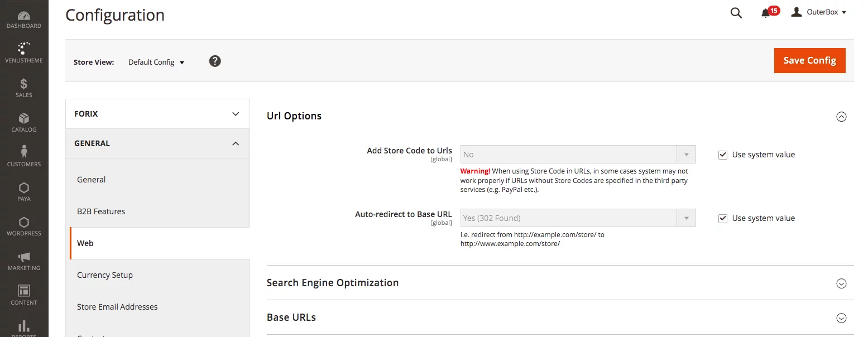The height and width of the screenshot is (337, 868).
Task: Click the search magnifier icon
Action: (x=736, y=13)
